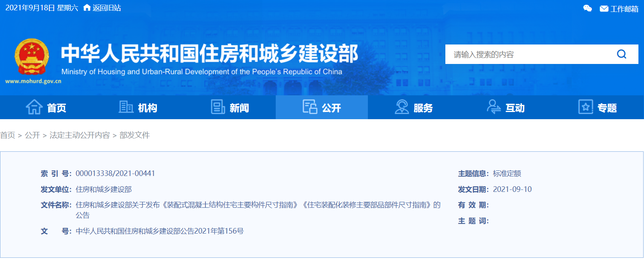The image size is (644, 259).
Task: Click the 机构 building icon
Action: [126, 107]
